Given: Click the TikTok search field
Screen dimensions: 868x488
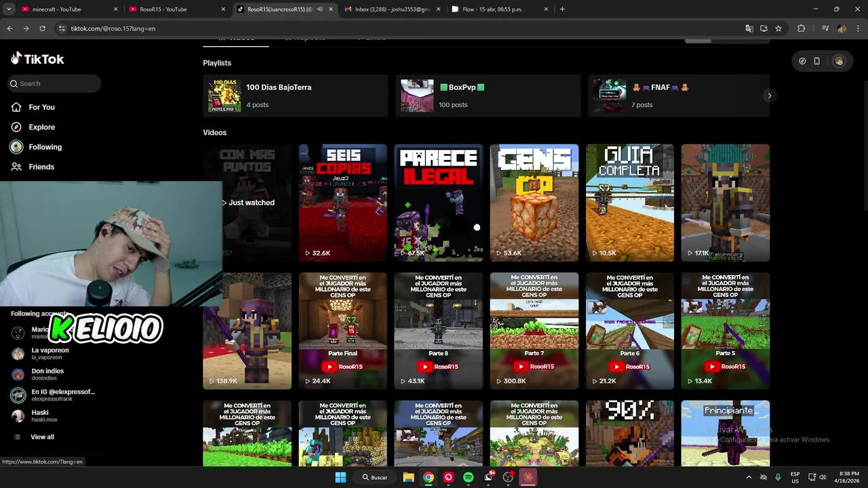Looking at the screenshot, I should (54, 83).
